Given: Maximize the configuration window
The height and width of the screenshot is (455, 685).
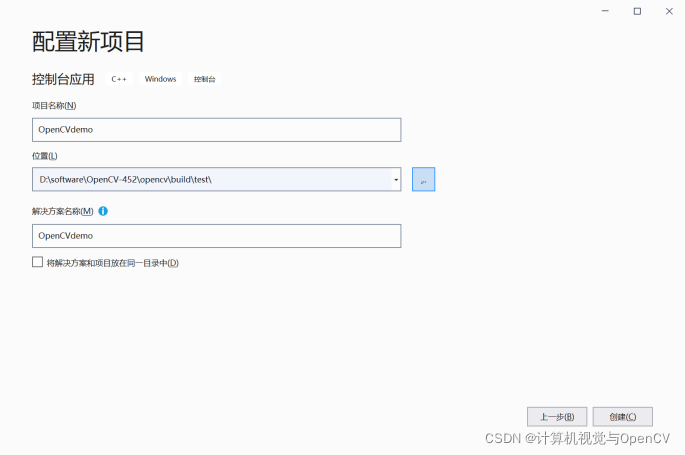Looking at the screenshot, I should coord(637,11).
